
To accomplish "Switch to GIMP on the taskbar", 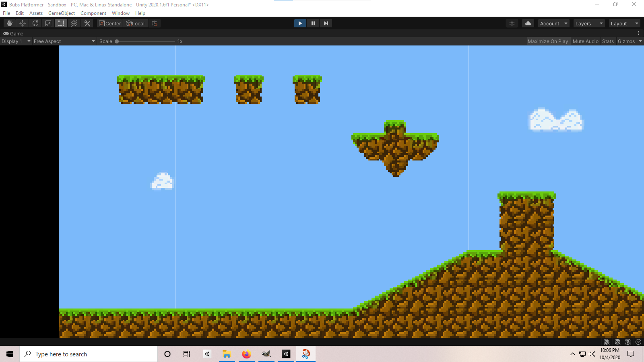I will (266, 354).
